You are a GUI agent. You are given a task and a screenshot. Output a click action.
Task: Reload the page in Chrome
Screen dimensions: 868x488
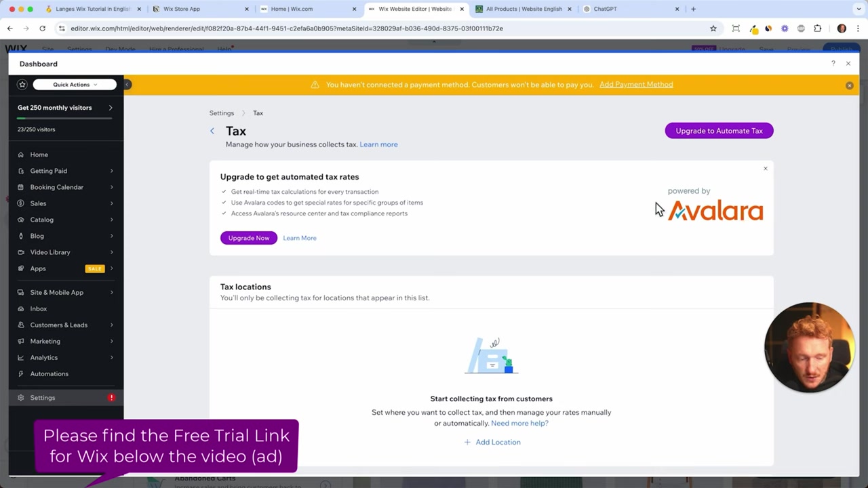coord(42,28)
